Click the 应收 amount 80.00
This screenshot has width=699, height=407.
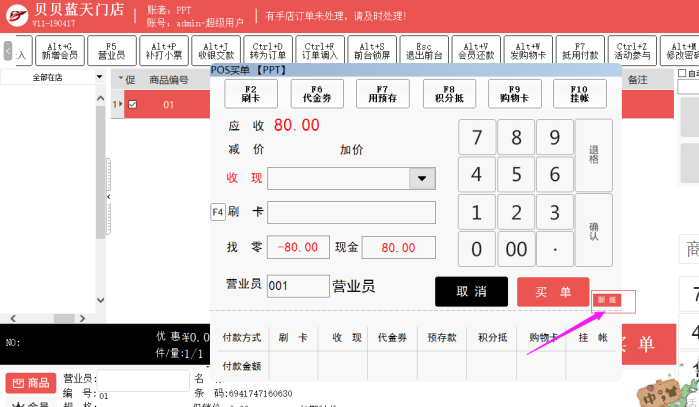tap(296, 125)
